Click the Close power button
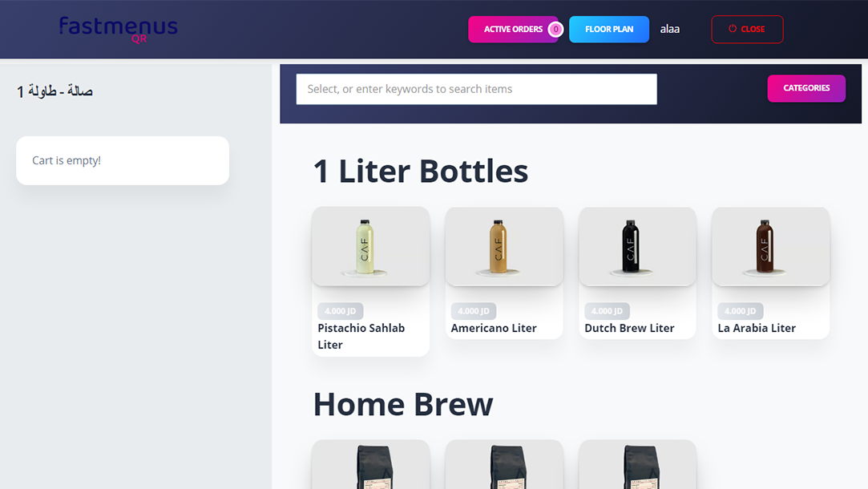Screen dimensions: 868x489 click(x=747, y=30)
